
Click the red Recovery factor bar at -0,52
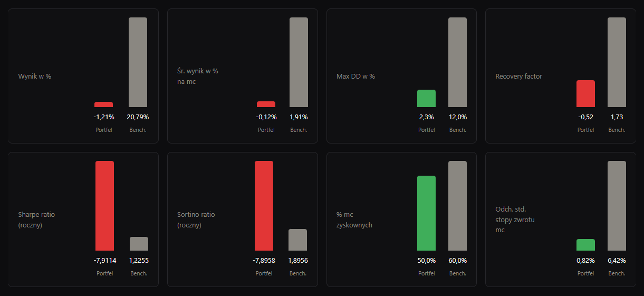point(585,94)
